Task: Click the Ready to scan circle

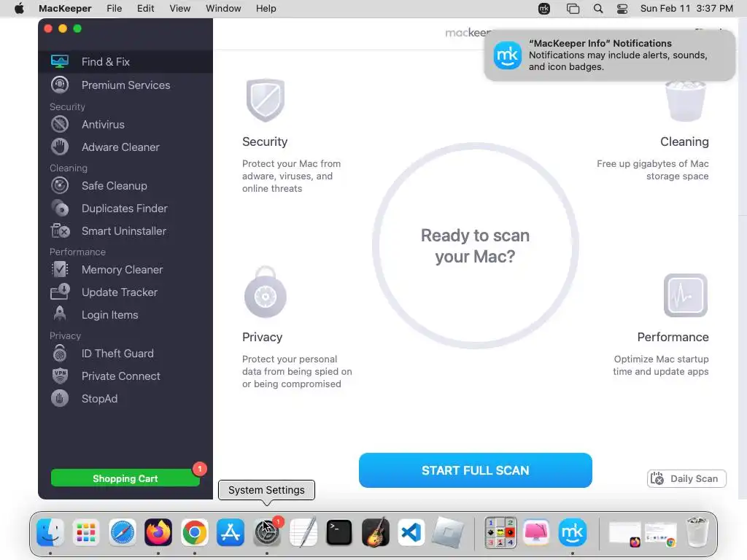Action: tap(476, 246)
